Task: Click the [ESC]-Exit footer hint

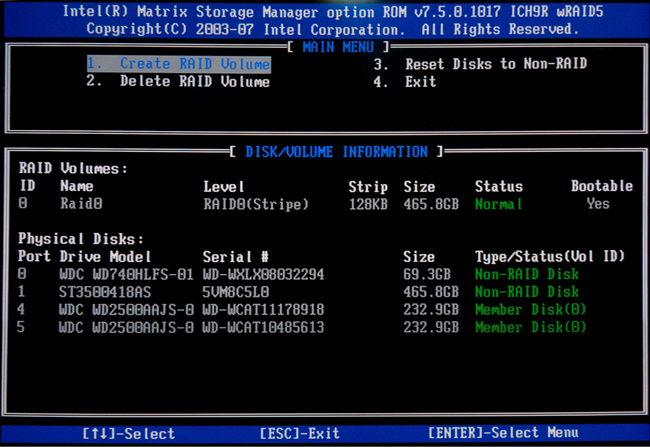Action: [x=300, y=434]
